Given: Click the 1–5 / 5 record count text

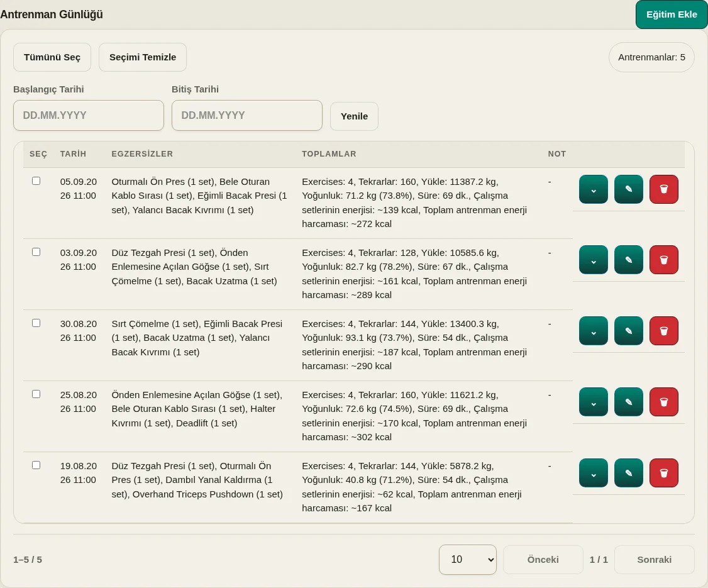Looking at the screenshot, I should point(28,560).
